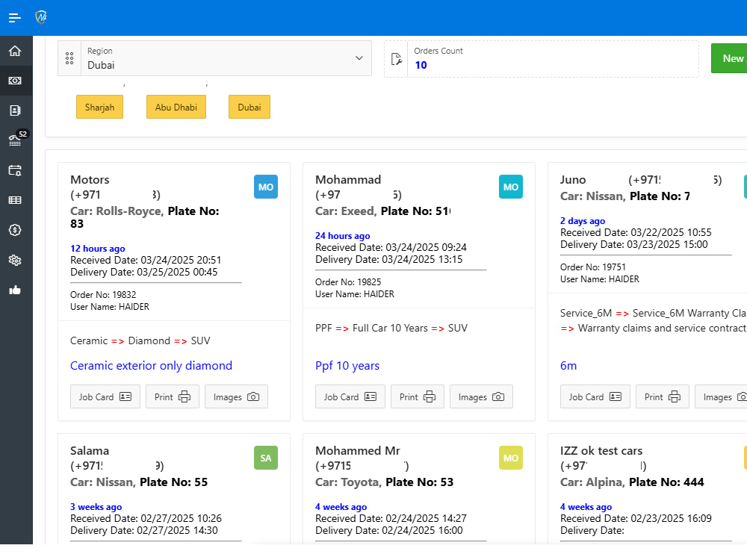Image resolution: width=747 pixels, height=560 pixels.
Task: Filter by yellow Dubai button
Action: [249, 107]
